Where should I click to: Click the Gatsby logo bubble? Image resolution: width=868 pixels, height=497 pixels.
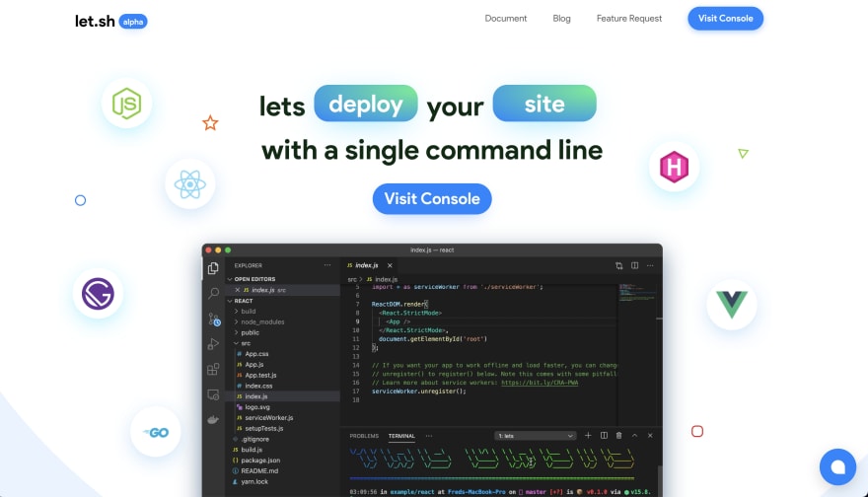98,293
